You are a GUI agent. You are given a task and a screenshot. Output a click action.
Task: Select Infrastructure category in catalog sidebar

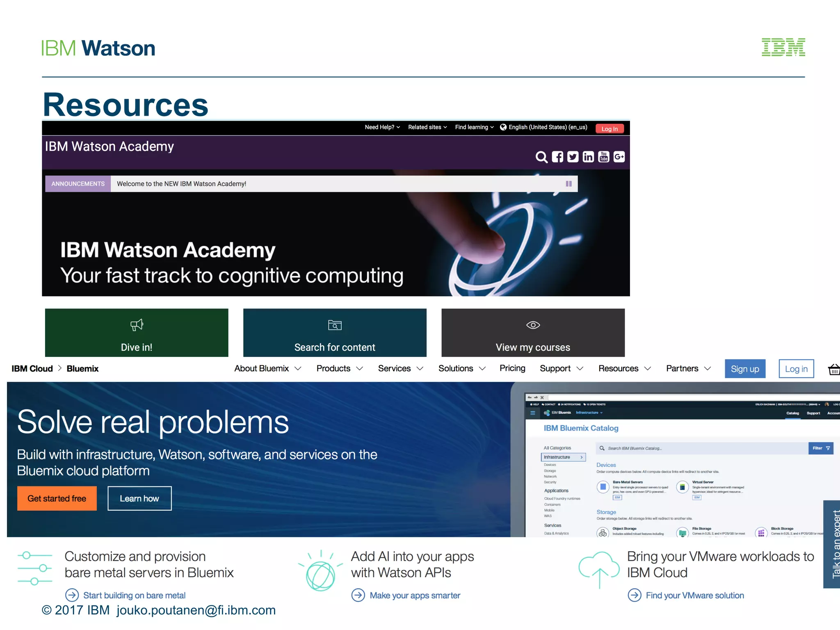point(563,457)
